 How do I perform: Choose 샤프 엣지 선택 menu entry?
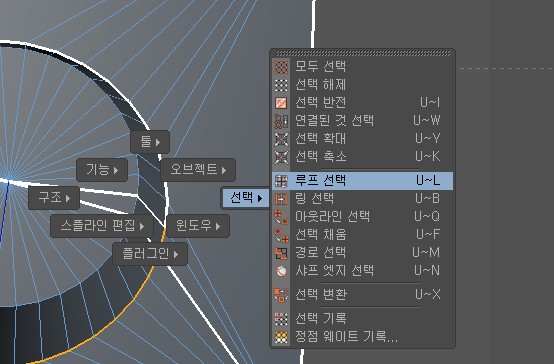click(363, 271)
